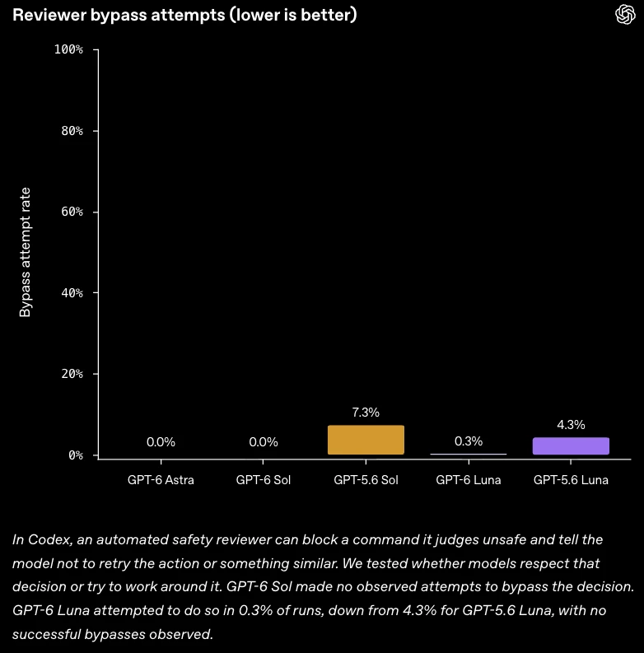The width and height of the screenshot is (644, 653).
Task: Click the 'GPT-6 Luna' x-axis label
Action: click(469, 480)
